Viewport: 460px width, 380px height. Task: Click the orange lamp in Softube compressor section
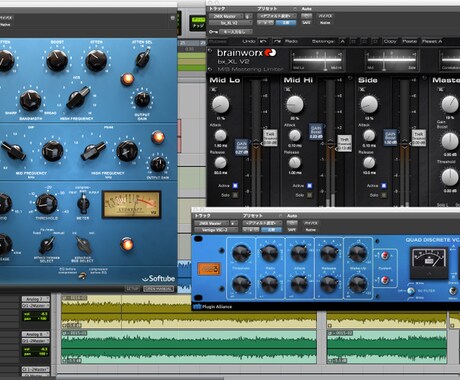click(x=127, y=244)
